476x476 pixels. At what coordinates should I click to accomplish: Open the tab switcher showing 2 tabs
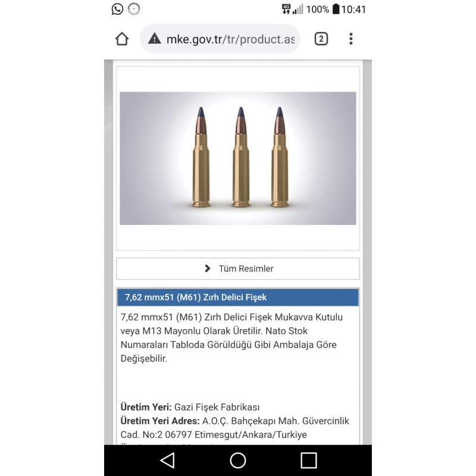click(x=321, y=39)
